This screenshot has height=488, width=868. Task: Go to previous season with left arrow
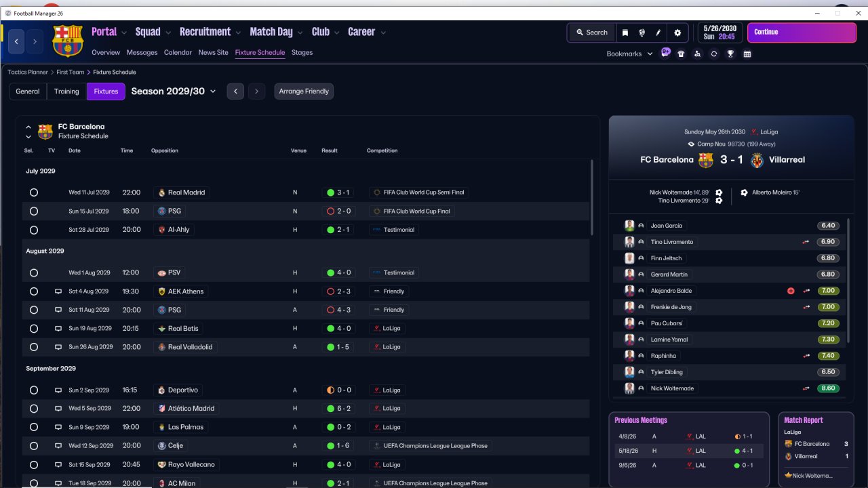tap(235, 91)
